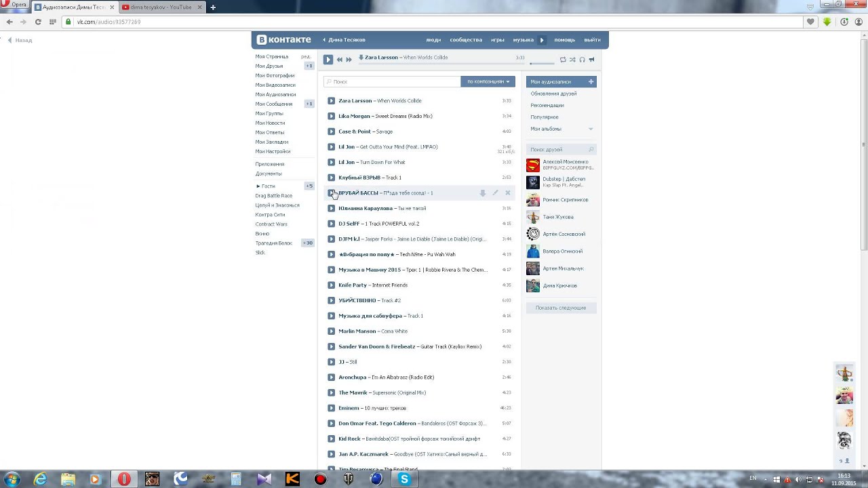Edit the ВРУБАЙ БАССЫ track

[x=495, y=193]
